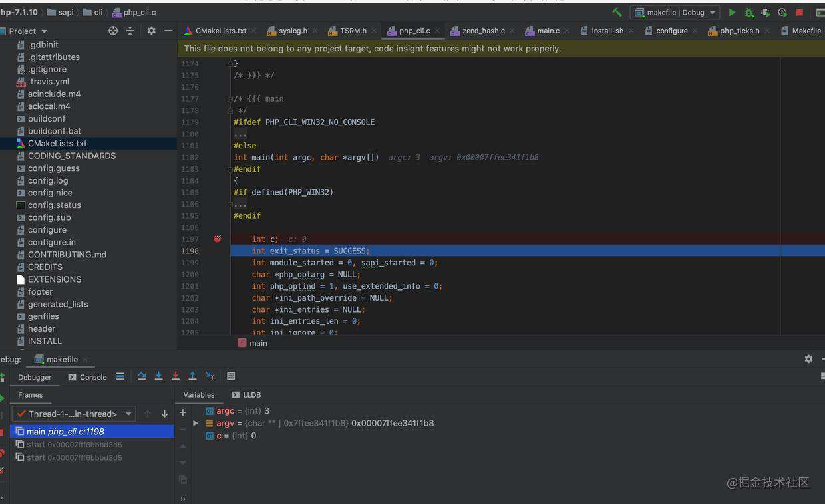Open Project panel settings gear
The height and width of the screenshot is (504, 825).
151,31
